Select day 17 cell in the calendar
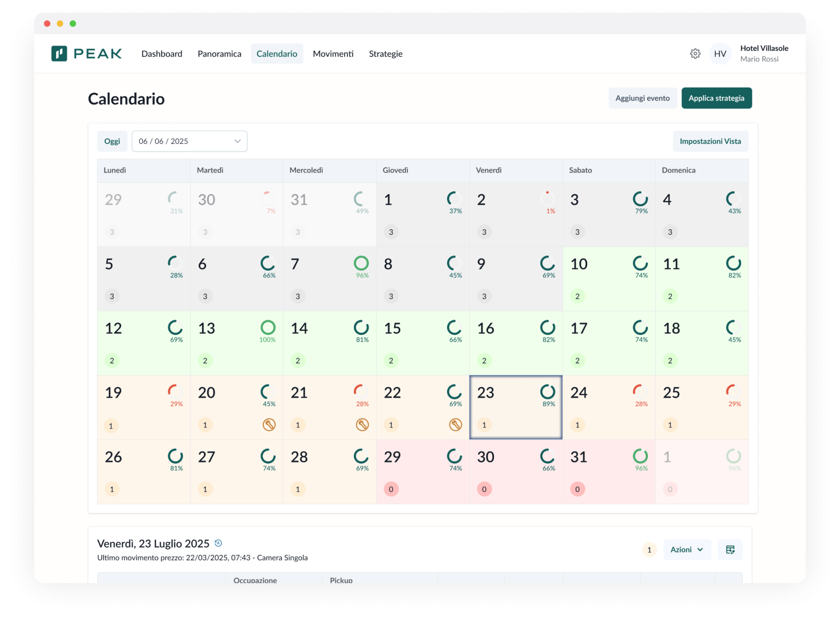Image resolution: width=840 pixels, height=617 pixels. point(608,344)
